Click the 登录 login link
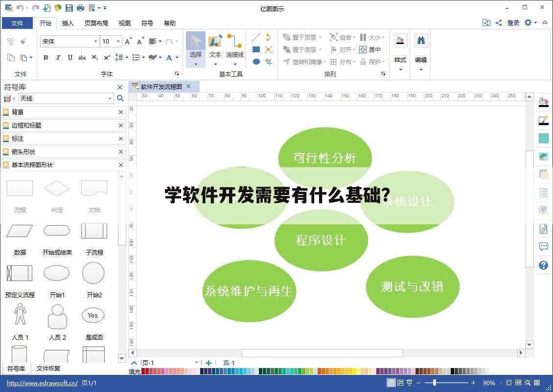553x392 pixels. click(513, 23)
